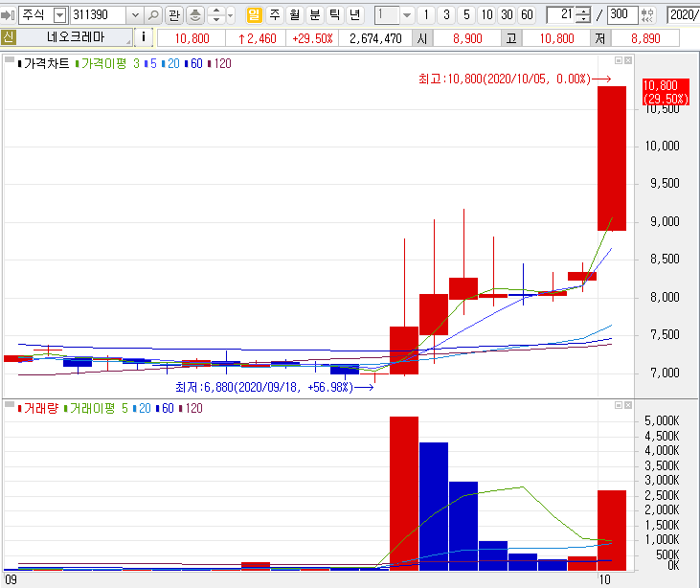Click the stock name 네오크레마
700x588 pixels.
(76, 37)
